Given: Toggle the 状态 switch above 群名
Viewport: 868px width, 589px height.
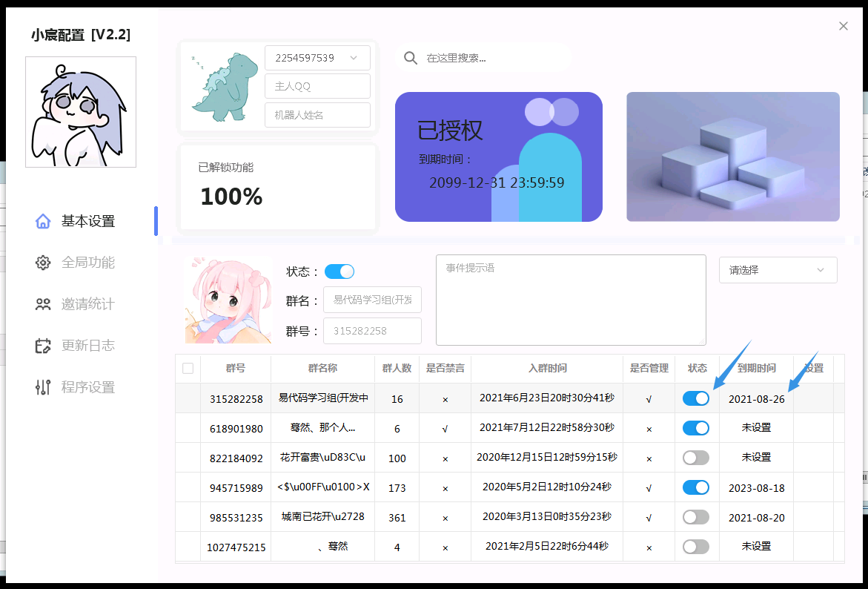Looking at the screenshot, I should tap(339, 272).
